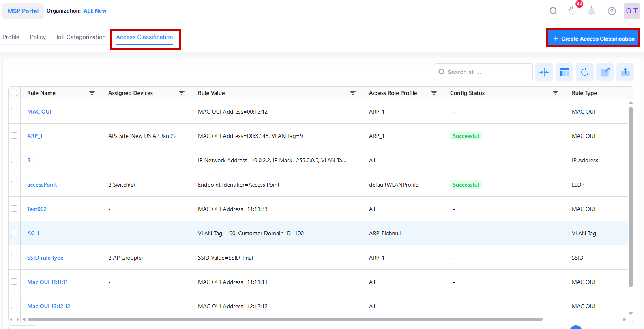This screenshot has height=329, width=644.
Task: Open the Config Status column filter
Action: tap(555, 93)
